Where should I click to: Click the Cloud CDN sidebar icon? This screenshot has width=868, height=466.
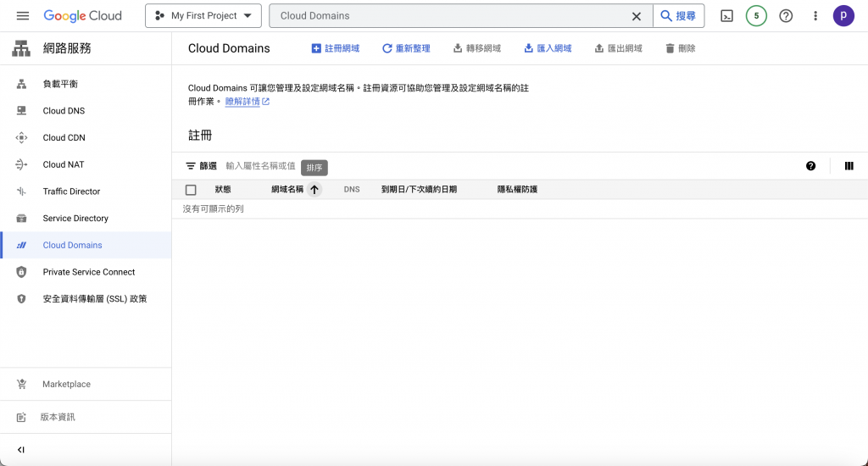pyautogui.click(x=21, y=138)
